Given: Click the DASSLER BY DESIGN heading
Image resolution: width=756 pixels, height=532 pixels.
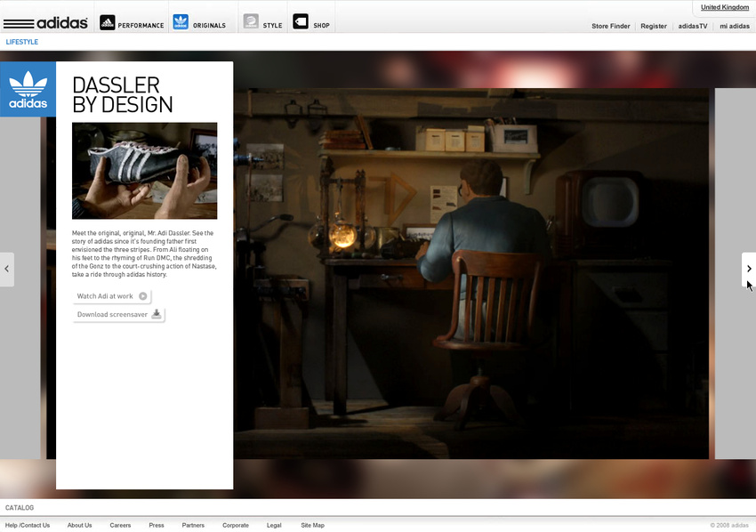Looking at the screenshot, I should (123, 95).
